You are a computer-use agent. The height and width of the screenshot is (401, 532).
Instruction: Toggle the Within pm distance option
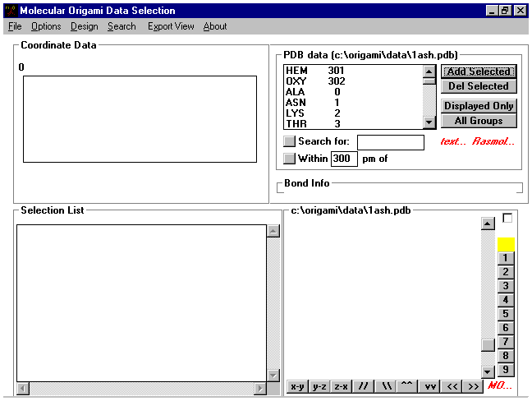tap(289, 159)
